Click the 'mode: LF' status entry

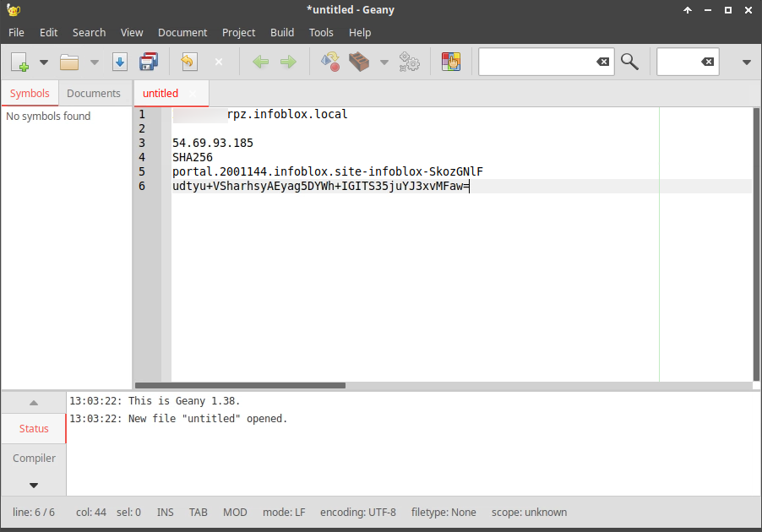click(284, 512)
